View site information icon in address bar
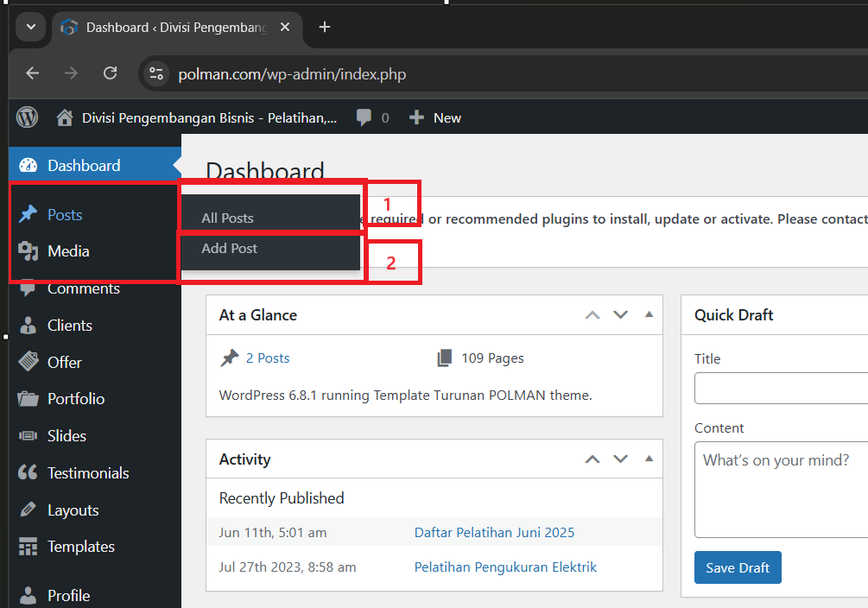Viewport: 868px width, 608px height. (x=156, y=73)
